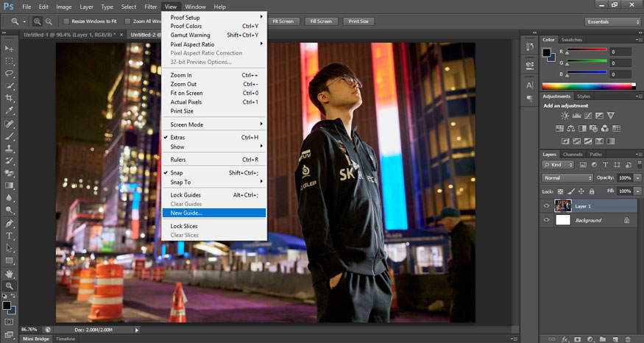Click the Print Size button
This screenshot has height=343, width=644.
(x=358, y=21)
